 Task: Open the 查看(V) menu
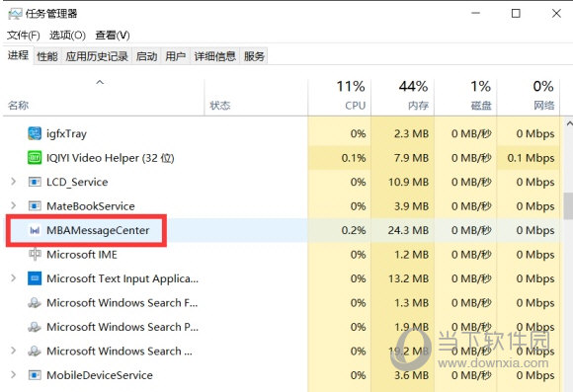pos(113,36)
